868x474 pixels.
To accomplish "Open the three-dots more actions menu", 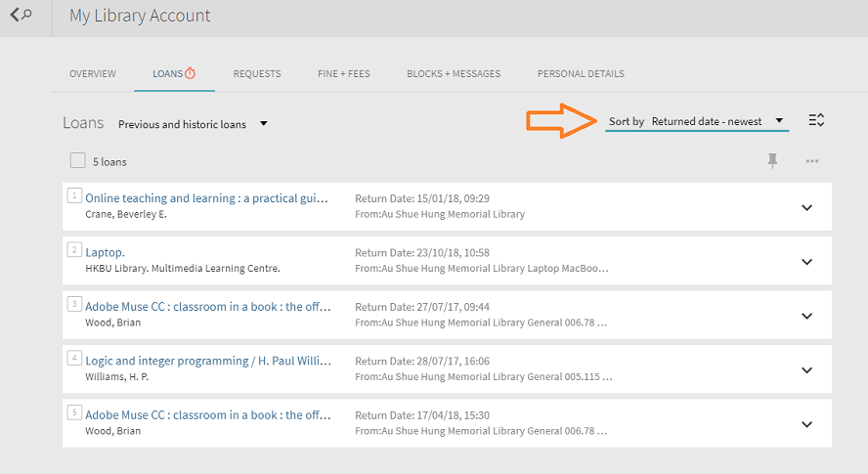I will (812, 161).
